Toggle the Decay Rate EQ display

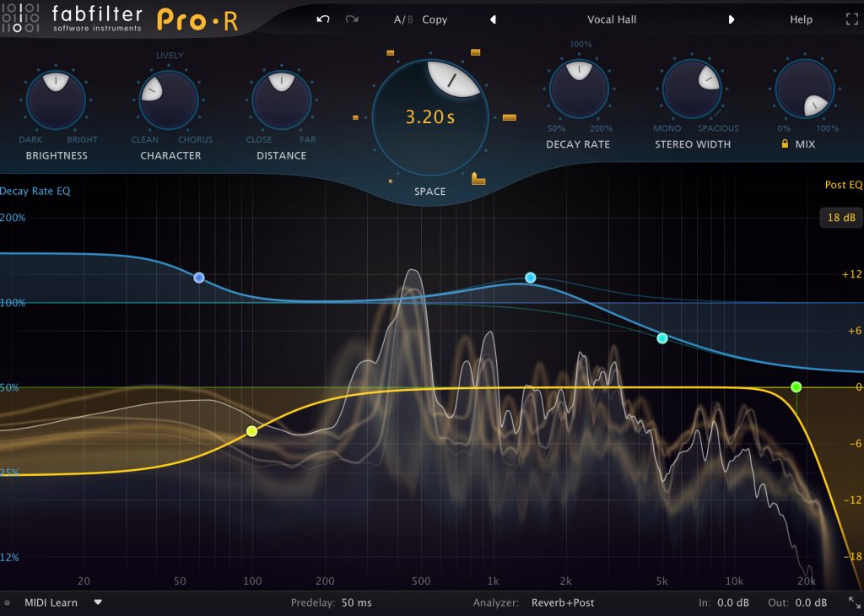tap(37, 191)
